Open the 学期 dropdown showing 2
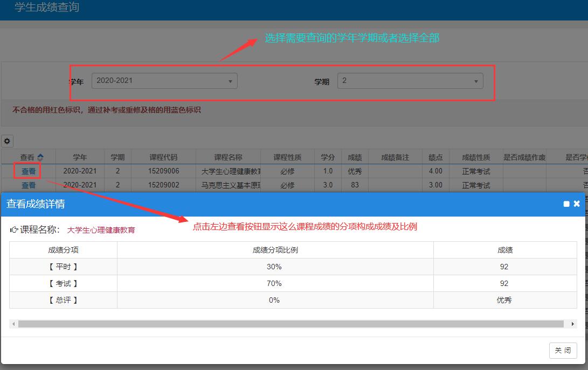588x370 pixels. pyautogui.click(x=410, y=81)
